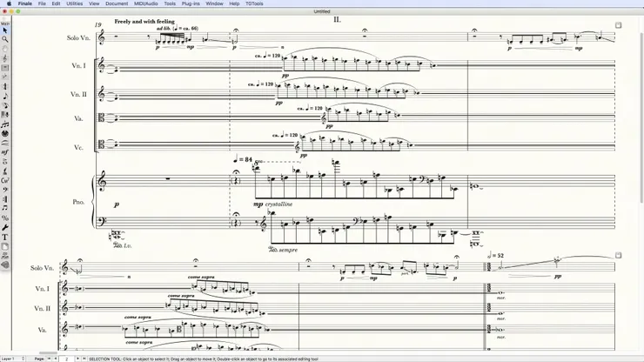Select the Expression mf tool
Image resolution: width=644 pixels, height=362 pixels.
(x=5, y=152)
